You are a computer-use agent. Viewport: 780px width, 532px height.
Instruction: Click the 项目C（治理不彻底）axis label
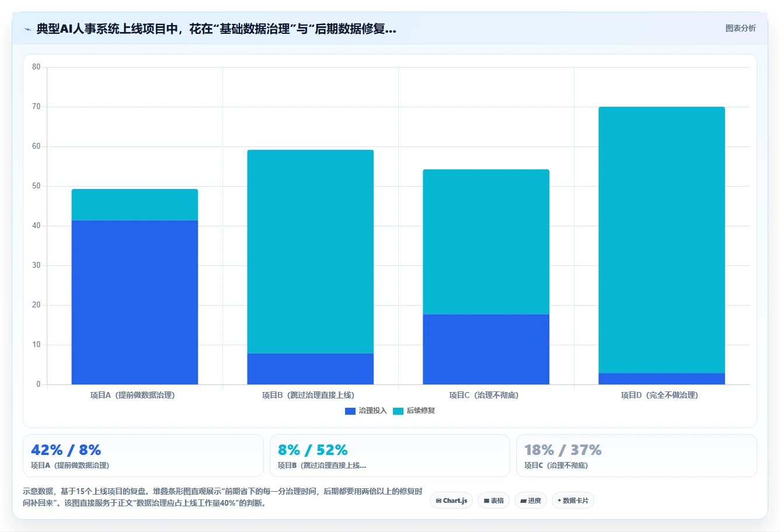point(484,395)
